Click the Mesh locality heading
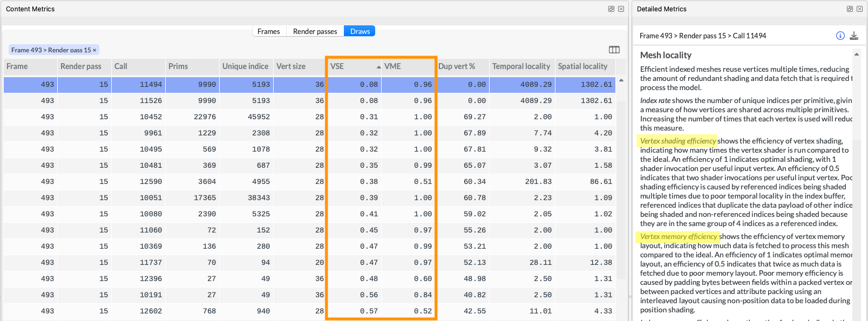This screenshot has width=868, height=321. point(666,55)
